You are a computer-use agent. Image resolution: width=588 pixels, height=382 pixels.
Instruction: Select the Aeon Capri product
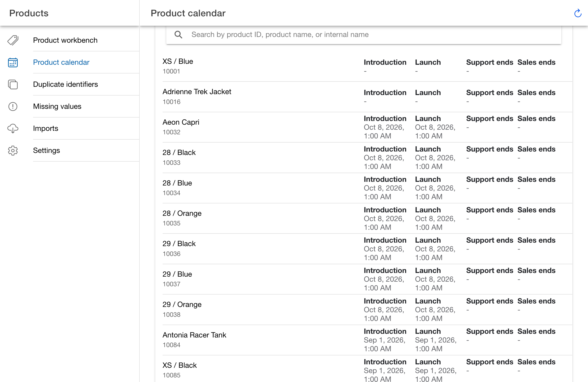pos(181,122)
